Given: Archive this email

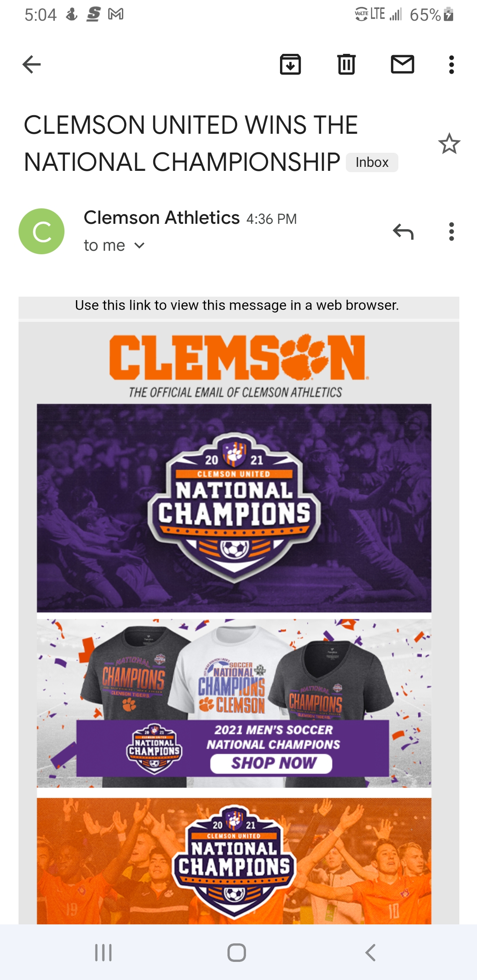Looking at the screenshot, I should point(290,64).
